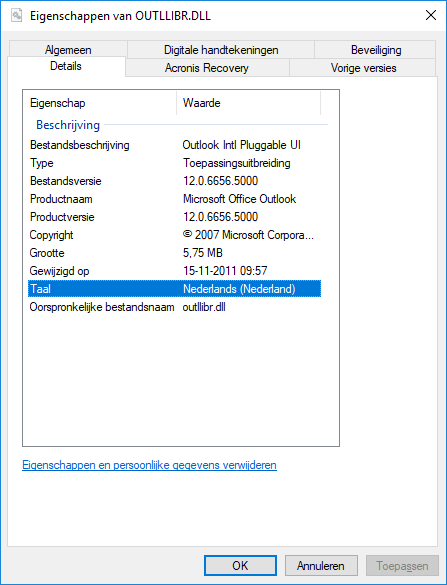Screen dimensions: 447x585
Task: Switch to the Acronis Recovery tab
Action: 207,68
